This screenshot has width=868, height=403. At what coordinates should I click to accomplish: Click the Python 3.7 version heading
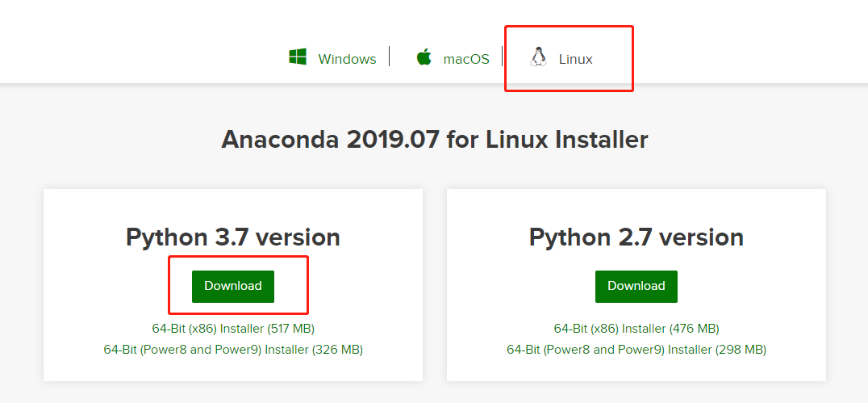coord(233,237)
